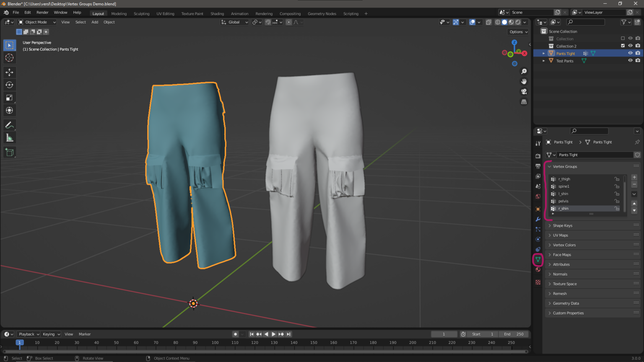Toggle camera view icon in viewport
Viewport: 644px width, 362px height.
524,92
